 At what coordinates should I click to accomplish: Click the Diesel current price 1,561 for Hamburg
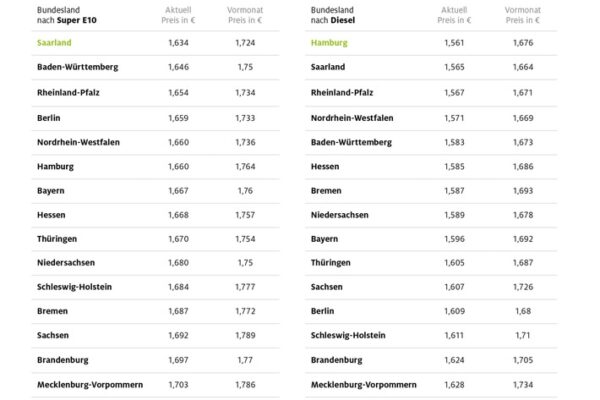[456, 43]
